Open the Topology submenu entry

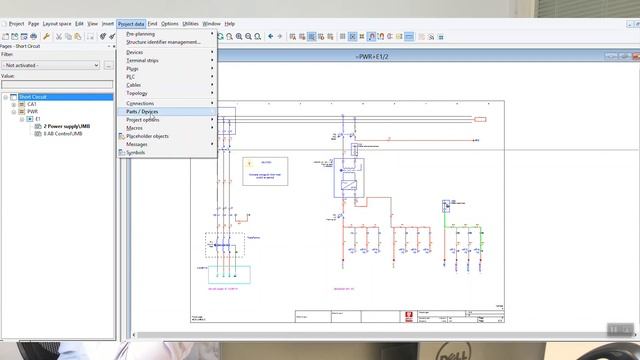point(167,93)
